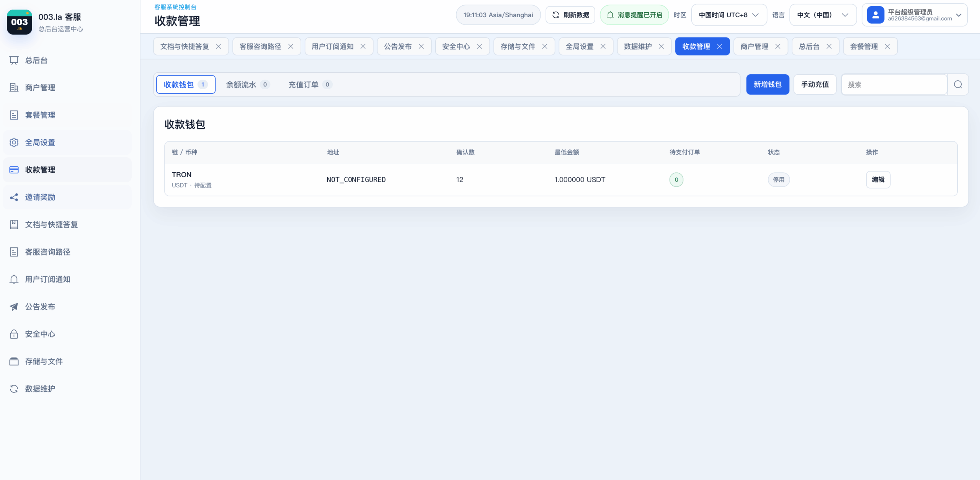Expand the 平台超级管理员 account menu
Viewport: 980px width, 480px height.
pos(915,15)
